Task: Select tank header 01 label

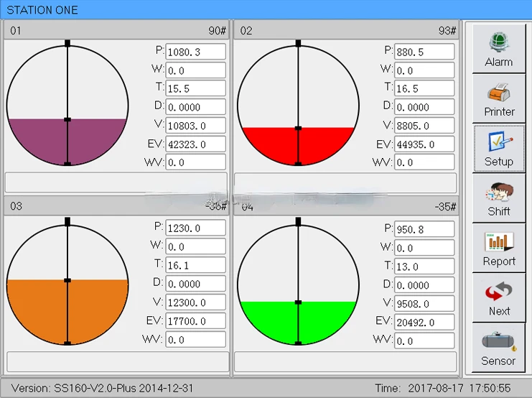Action: (x=16, y=31)
